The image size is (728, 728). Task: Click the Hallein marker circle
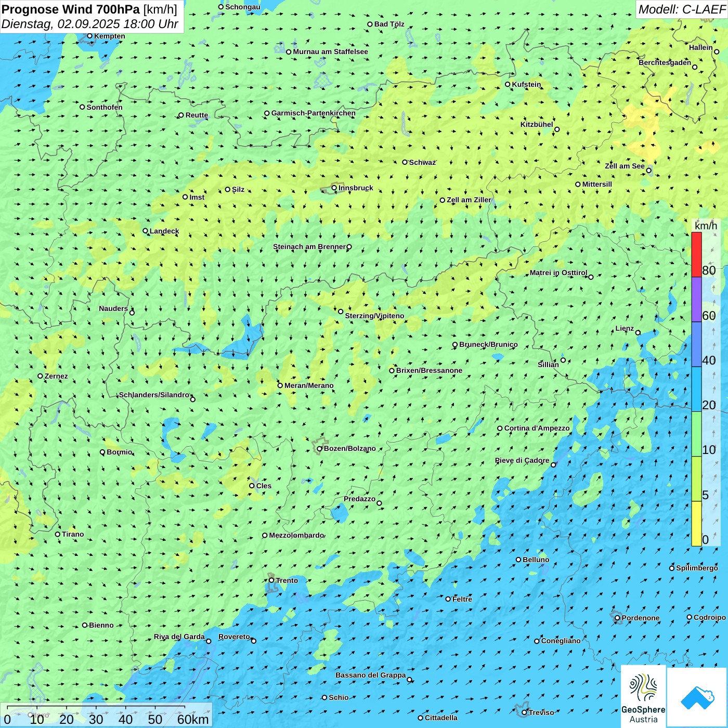point(717,51)
